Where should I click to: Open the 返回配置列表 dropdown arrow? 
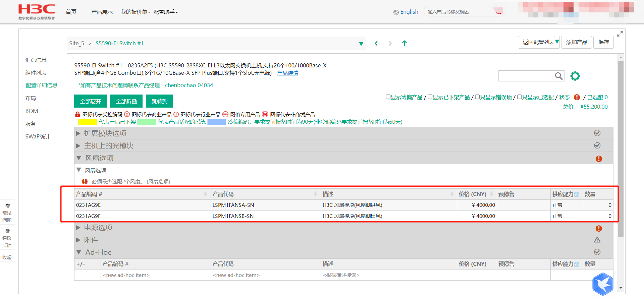(x=557, y=42)
